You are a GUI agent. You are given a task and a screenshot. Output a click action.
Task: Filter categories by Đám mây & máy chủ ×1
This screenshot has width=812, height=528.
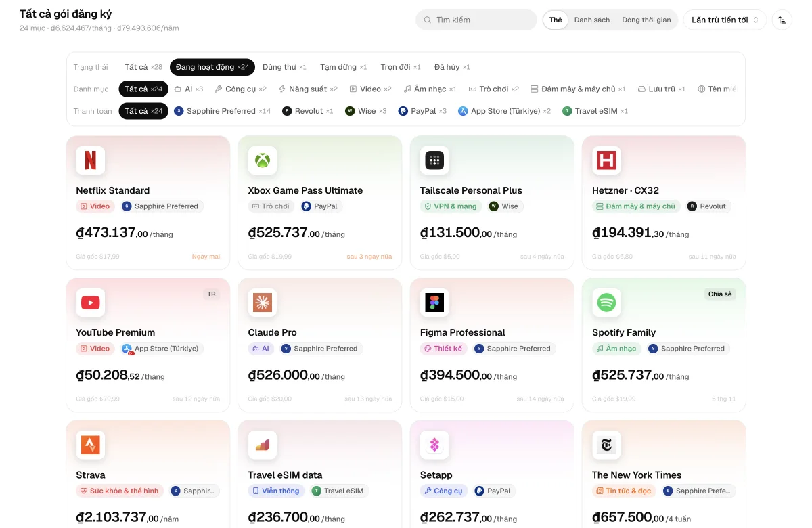[x=578, y=89]
